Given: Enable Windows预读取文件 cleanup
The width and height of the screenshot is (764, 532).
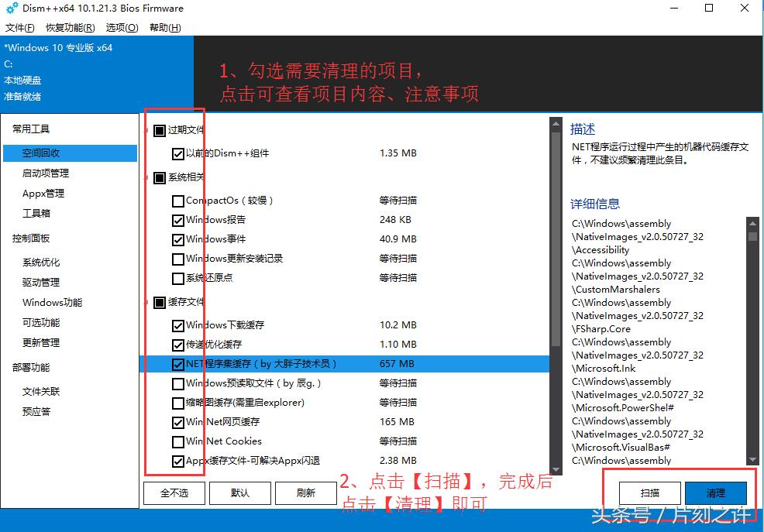Looking at the screenshot, I should point(177,383).
